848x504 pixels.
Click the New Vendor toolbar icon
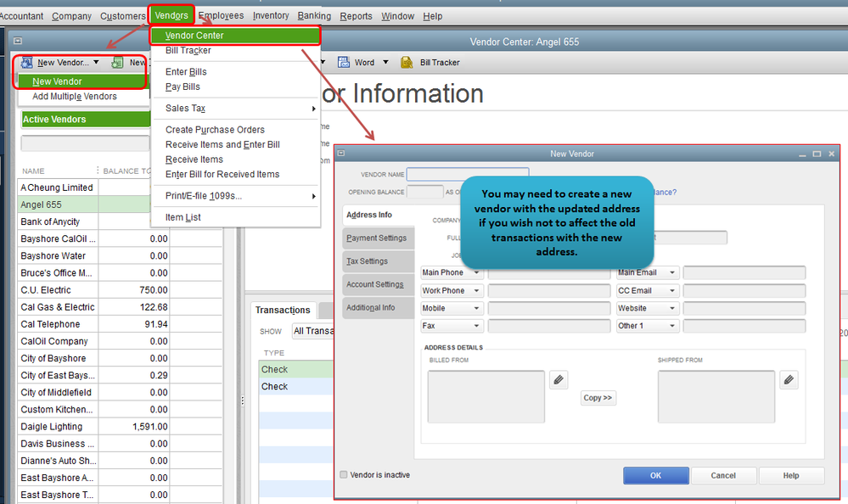26,63
